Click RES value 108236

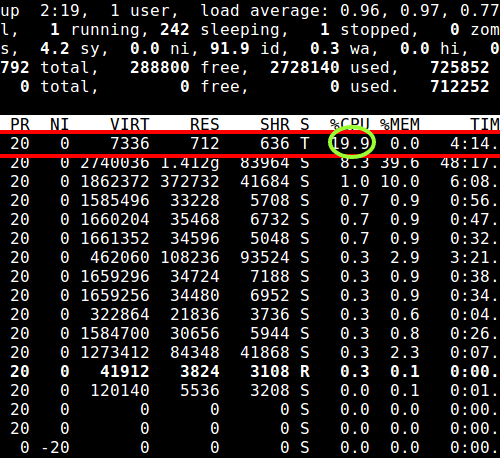click(190, 257)
